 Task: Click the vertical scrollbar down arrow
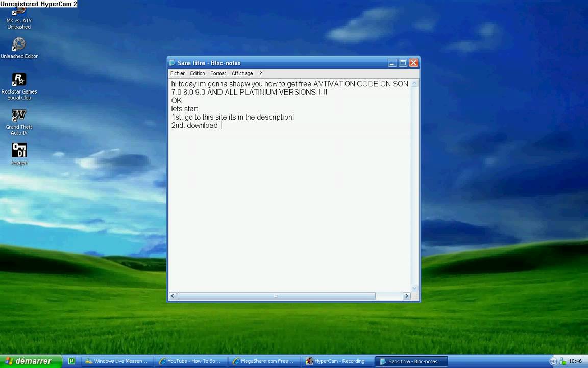pyautogui.click(x=414, y=288)
